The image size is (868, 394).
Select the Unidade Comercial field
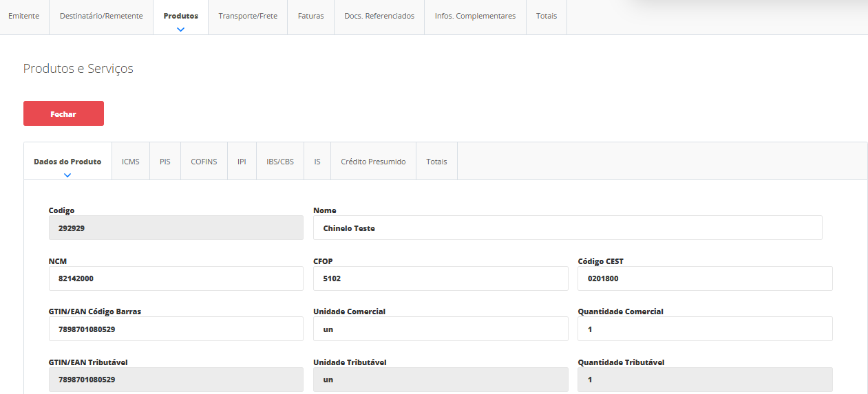[441, 329]
